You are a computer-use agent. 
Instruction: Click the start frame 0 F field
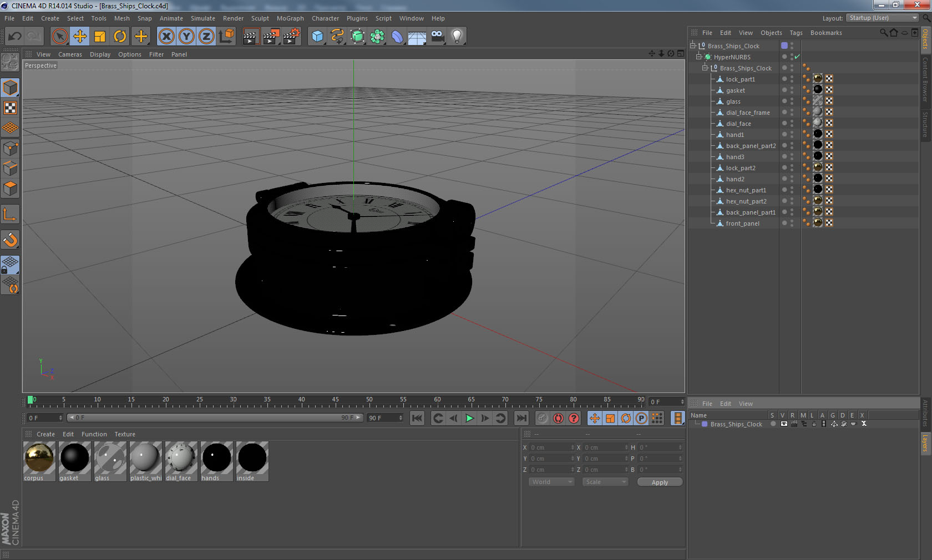45,418
